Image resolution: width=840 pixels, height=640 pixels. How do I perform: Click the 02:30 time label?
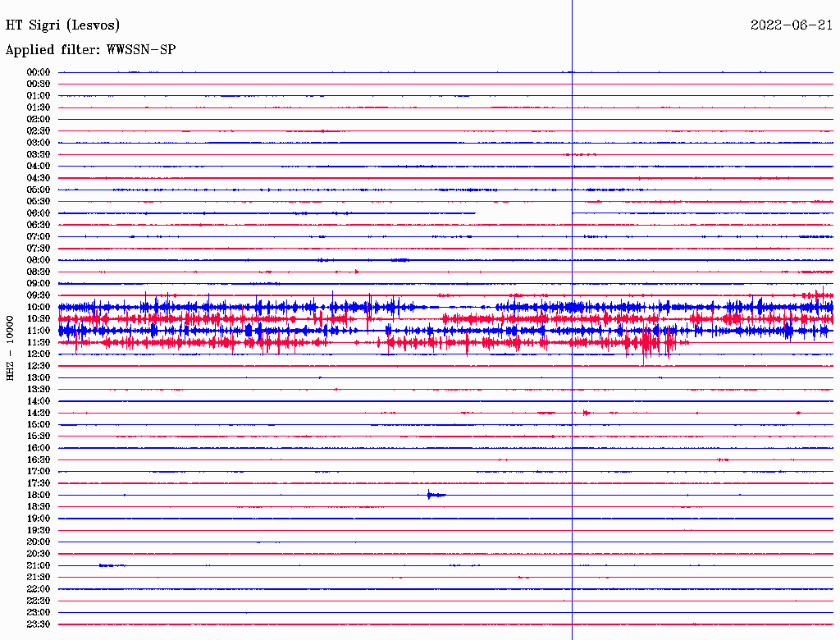tap(39, 130)
